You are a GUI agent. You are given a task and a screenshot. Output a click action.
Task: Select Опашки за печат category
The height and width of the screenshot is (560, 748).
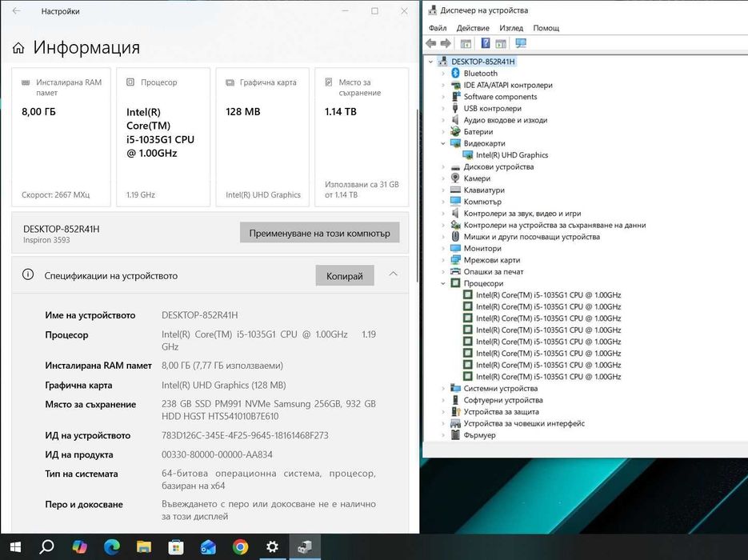494,272
